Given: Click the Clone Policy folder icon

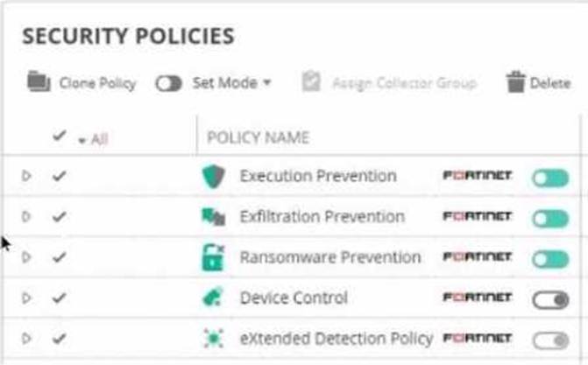Looking at the screenshot, I should point(37,82).
